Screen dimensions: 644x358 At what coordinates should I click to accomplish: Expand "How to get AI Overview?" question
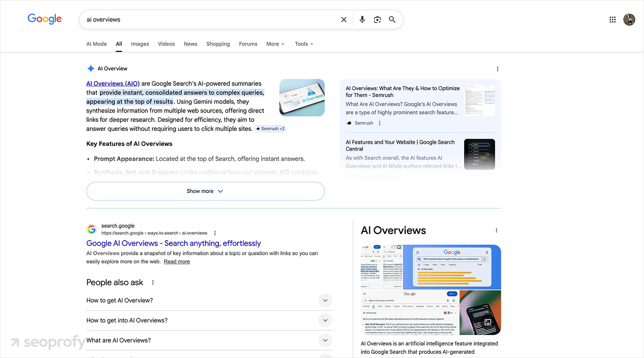tap(325, 300)
